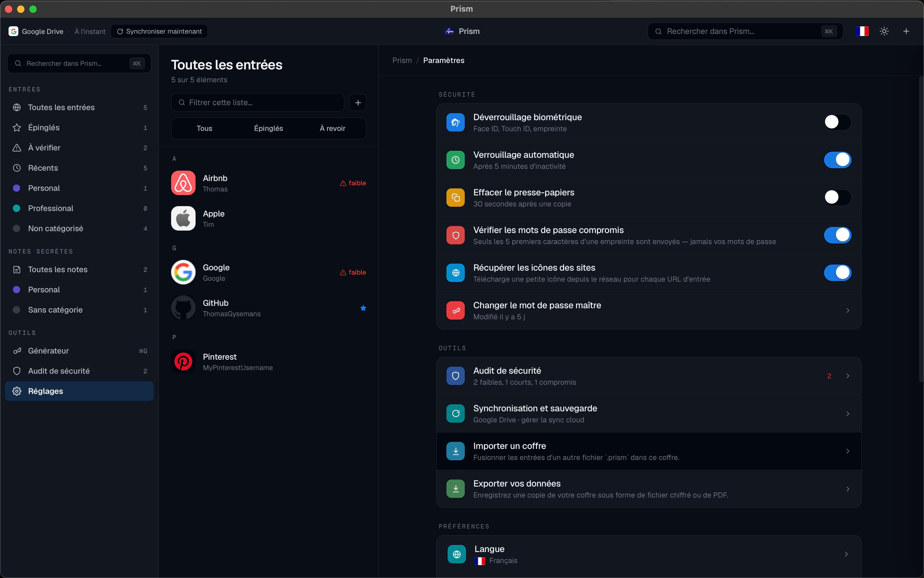
Task: Select Professional category in the sidebar
Action: point(79,208)
